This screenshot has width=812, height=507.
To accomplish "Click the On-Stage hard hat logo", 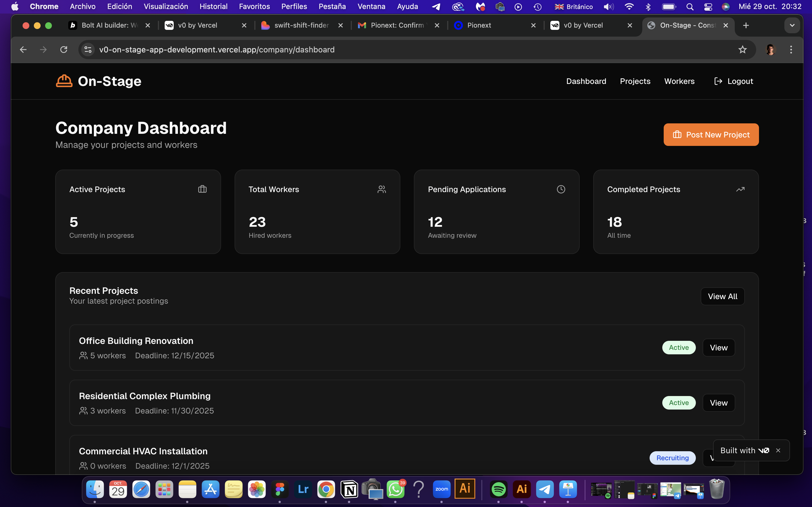I will click(64, 81).
